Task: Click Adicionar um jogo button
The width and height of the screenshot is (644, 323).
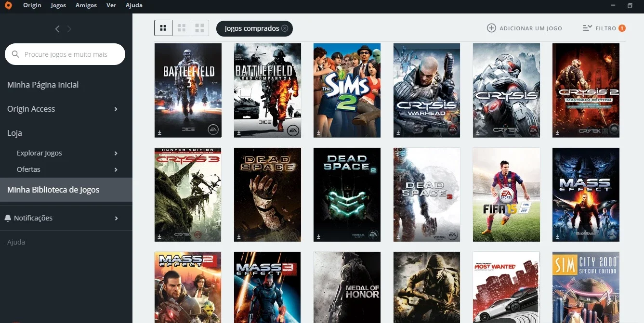Action: tap(525, 28)
